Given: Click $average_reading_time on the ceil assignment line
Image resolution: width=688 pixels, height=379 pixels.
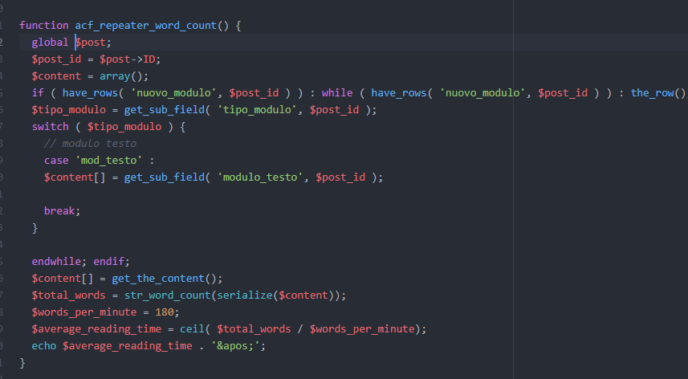Looking at the screenshot, I should [97, 329].
